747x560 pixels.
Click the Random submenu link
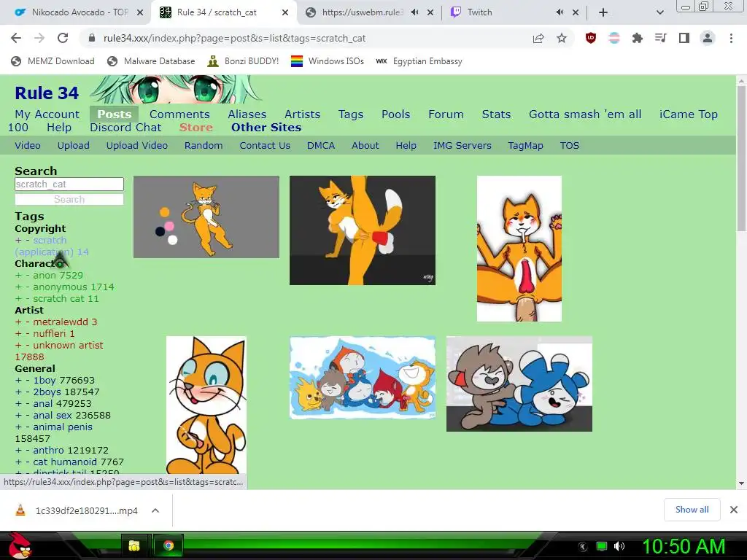[204, 146]
